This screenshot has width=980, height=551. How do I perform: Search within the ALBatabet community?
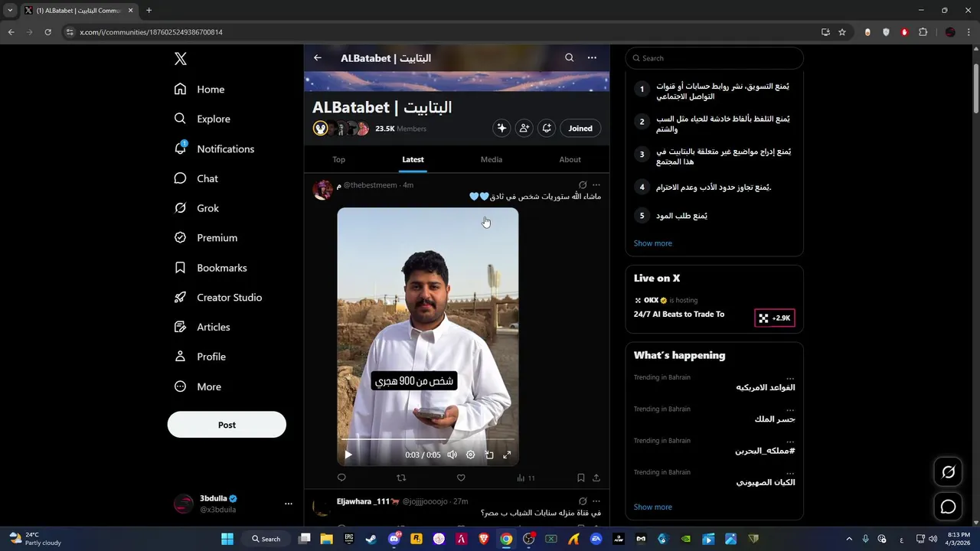point(569,57)
